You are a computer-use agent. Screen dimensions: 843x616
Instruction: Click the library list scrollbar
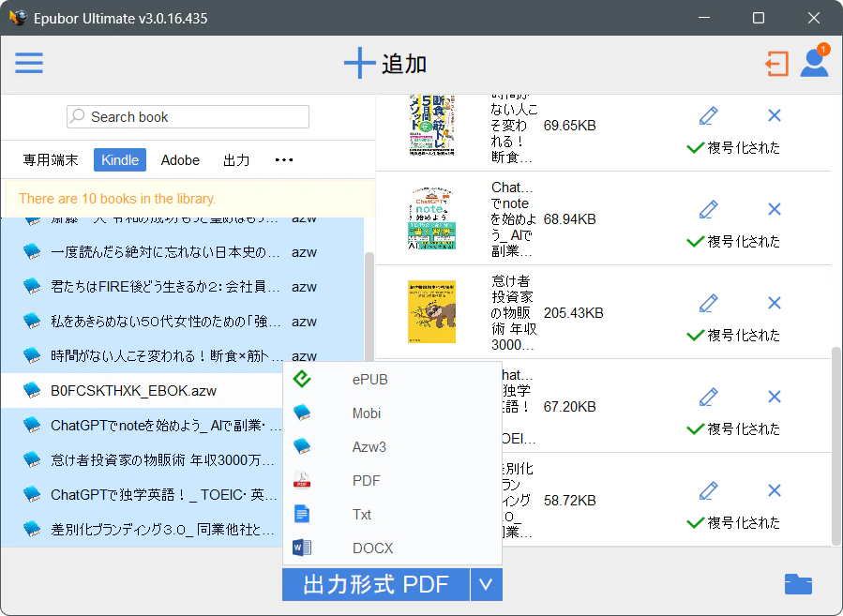[x=369, y=307]
